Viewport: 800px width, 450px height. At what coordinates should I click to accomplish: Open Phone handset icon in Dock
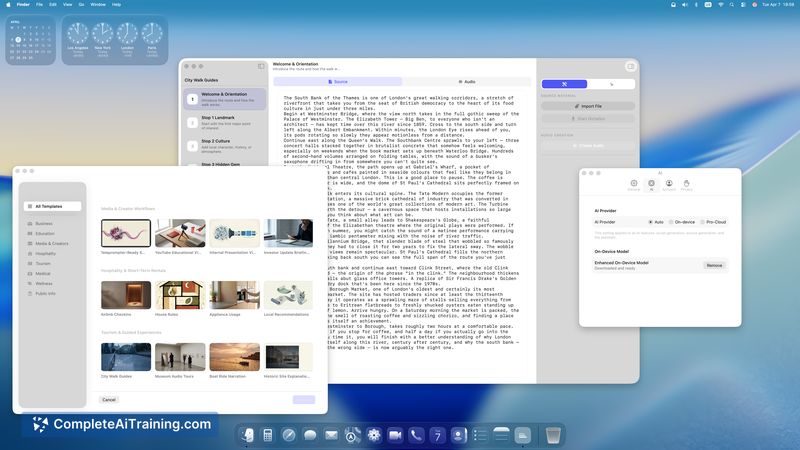(x=416, y=435)
